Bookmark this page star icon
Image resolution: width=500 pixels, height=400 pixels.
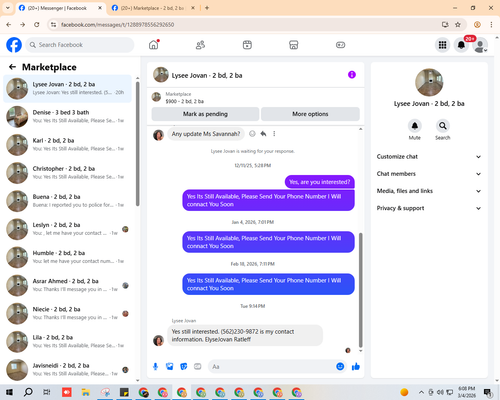tap(458, 25)
